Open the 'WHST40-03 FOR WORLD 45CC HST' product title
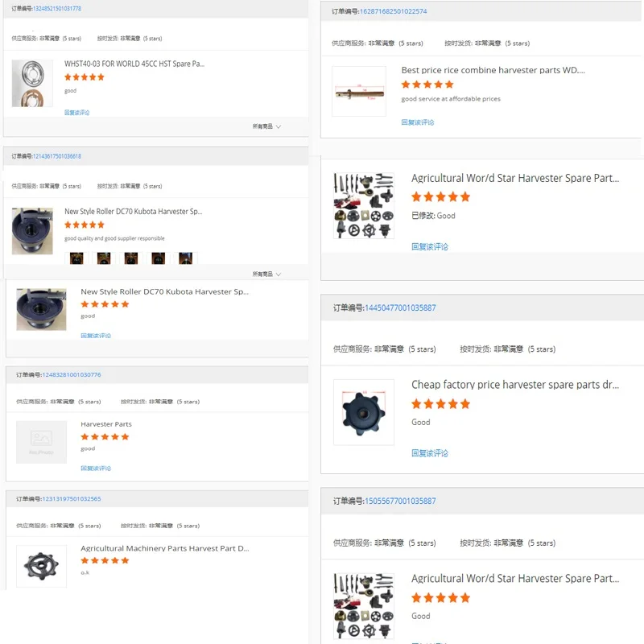This screenshot has height=644, width=644. coord(134,64)
